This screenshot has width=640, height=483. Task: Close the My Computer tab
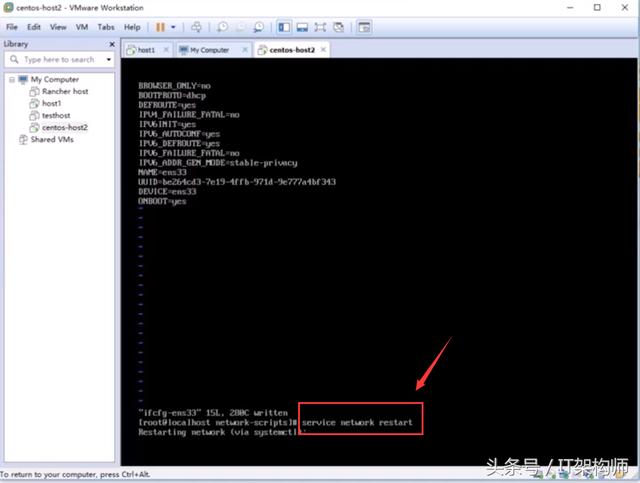coord(245,50)
